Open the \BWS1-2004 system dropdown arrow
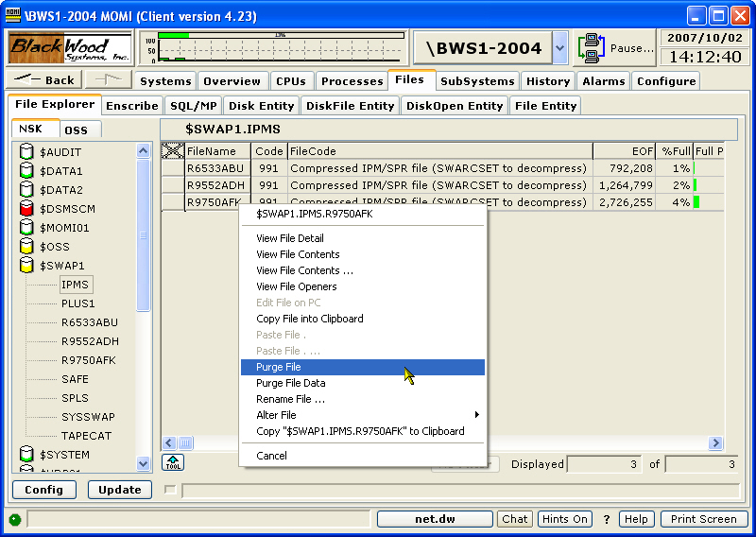756x537 pixels. pyautogui.click(x=559, y=48)
